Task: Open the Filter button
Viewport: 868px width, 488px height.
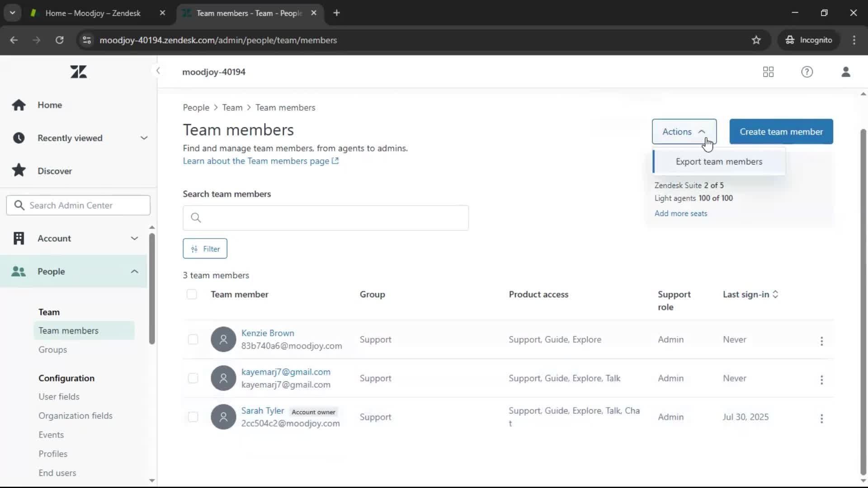Action: [205, 249]
